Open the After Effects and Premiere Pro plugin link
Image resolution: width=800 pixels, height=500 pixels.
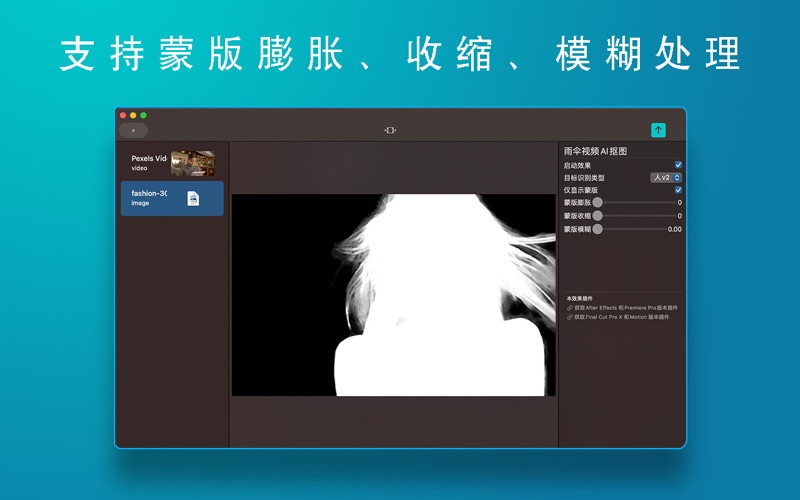coord(626,308)
